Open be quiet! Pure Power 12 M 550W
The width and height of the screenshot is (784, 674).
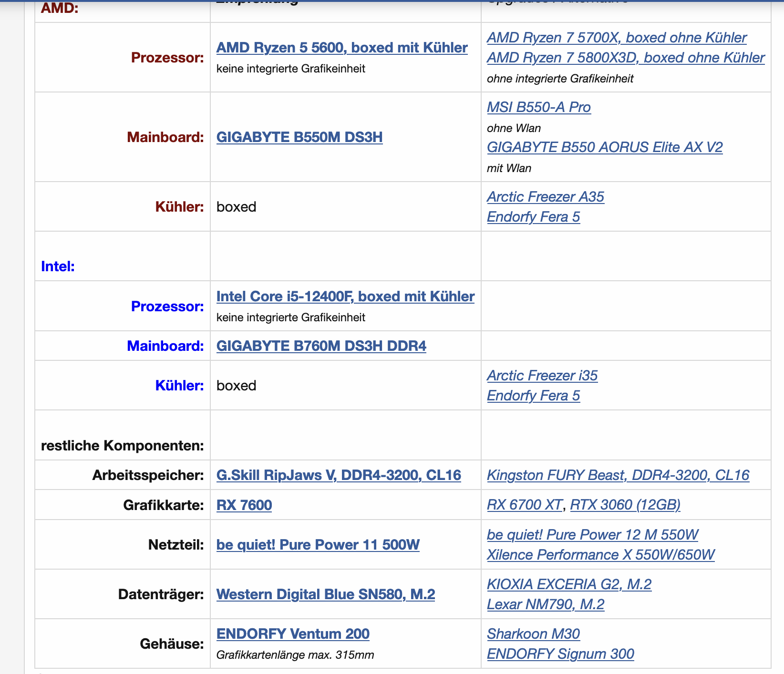(x=593, y=535)
